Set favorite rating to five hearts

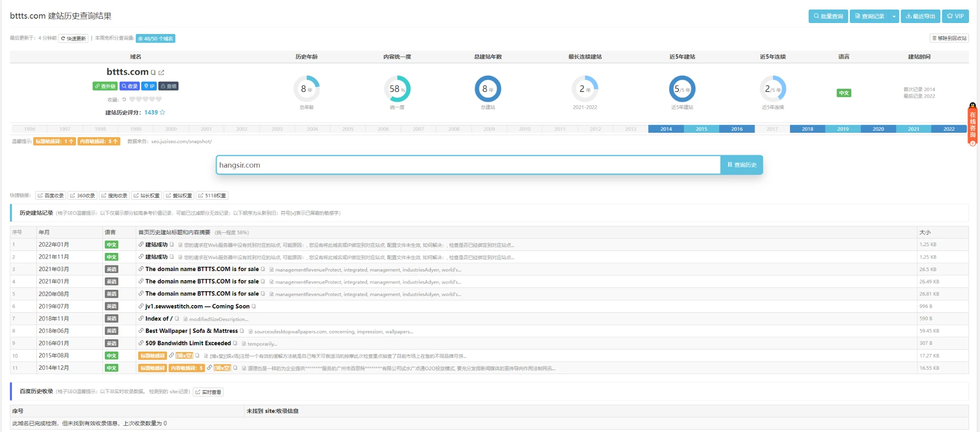click(x=159, y=100)
